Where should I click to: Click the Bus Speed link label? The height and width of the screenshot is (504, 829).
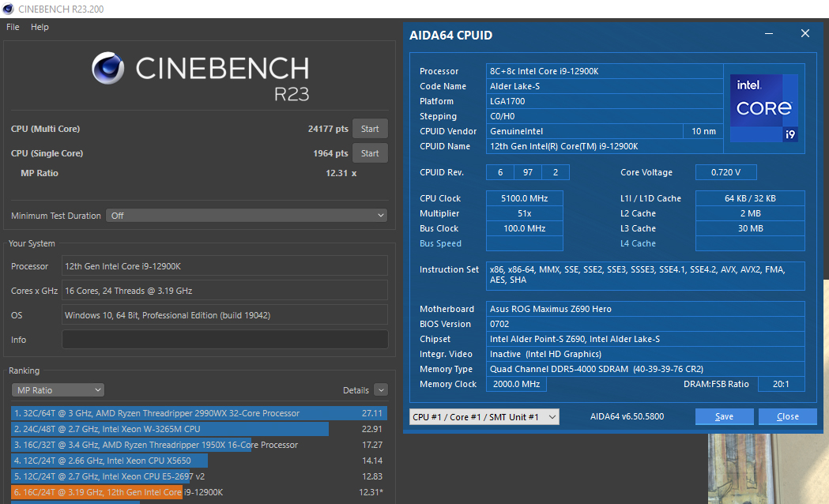coord(440,243)
